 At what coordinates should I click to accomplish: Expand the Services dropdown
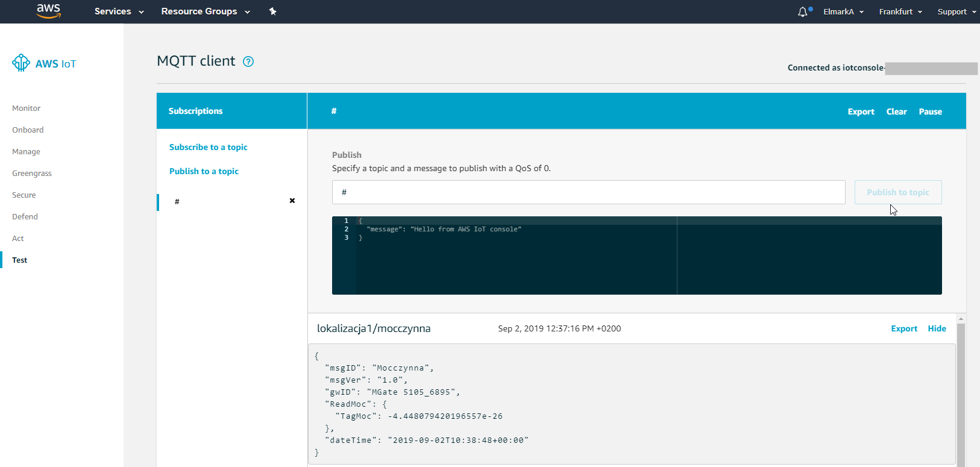(119, 11)
